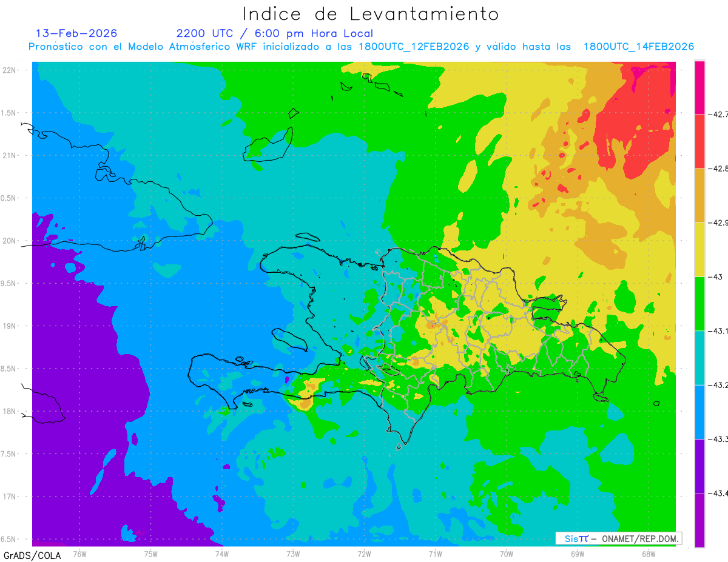Click the '21N' latitude label
The height and width of the screenshot is (562, 728).
[x=10, y=155]
